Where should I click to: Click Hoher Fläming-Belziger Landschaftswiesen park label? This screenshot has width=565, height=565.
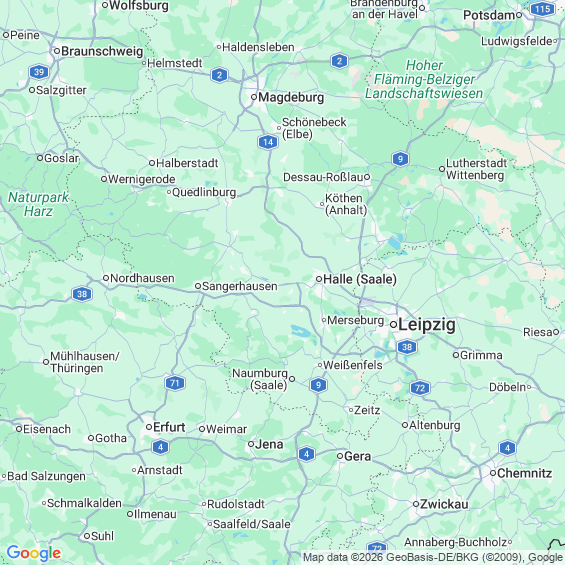pos(424,79)
